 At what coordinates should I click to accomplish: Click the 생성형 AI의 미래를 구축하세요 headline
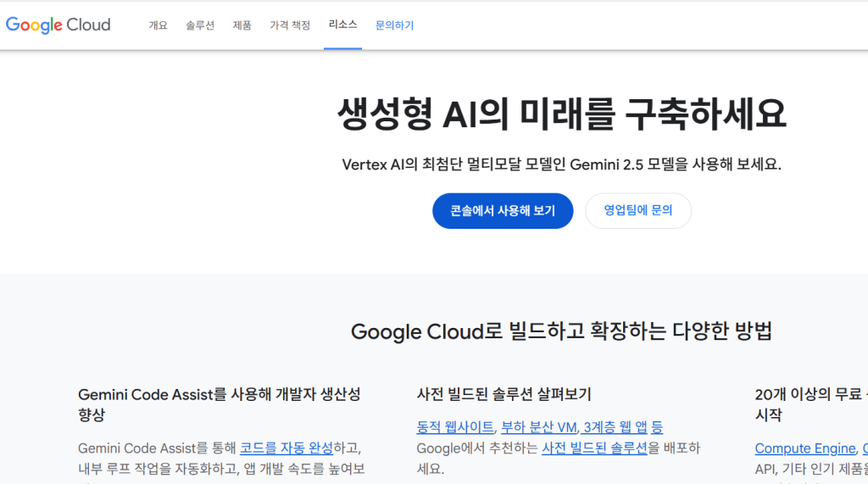(561, 114)
